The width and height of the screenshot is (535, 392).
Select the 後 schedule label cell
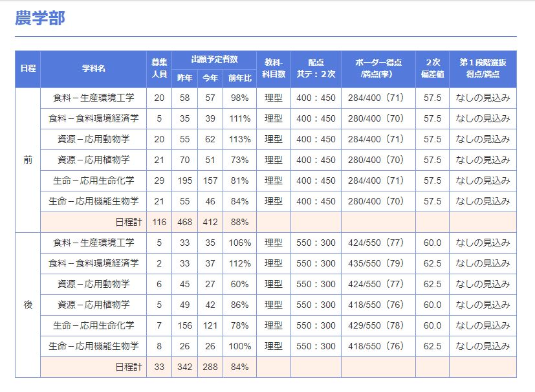coord(28,305)
